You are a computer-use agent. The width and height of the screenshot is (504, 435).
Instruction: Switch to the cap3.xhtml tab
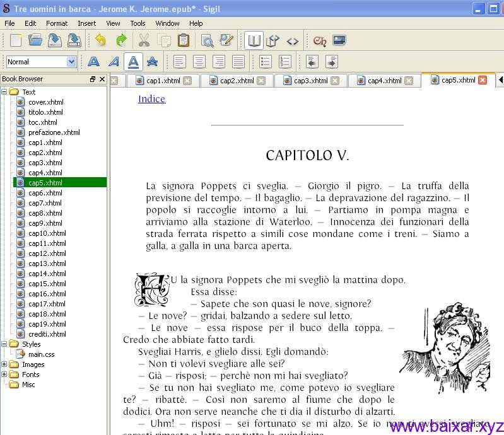coord(310,81)
